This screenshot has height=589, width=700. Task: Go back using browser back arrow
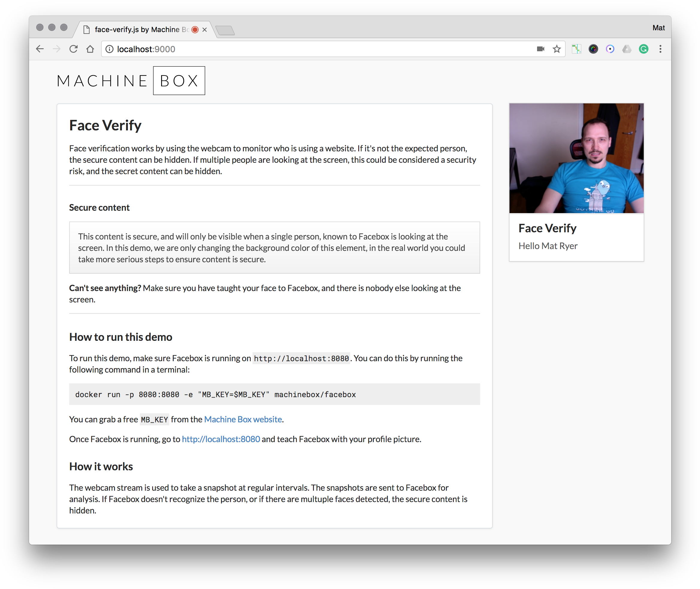point(40,49)
